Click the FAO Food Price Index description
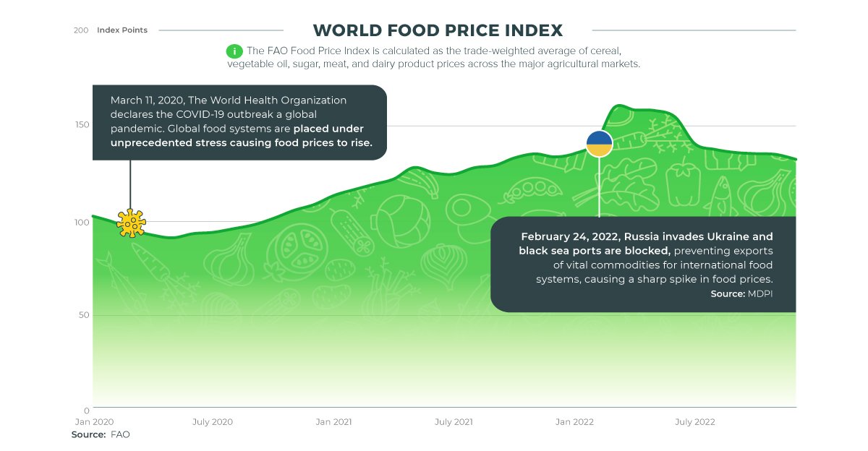This screenshot has height=451, width=868. click(x=434, y=57)
